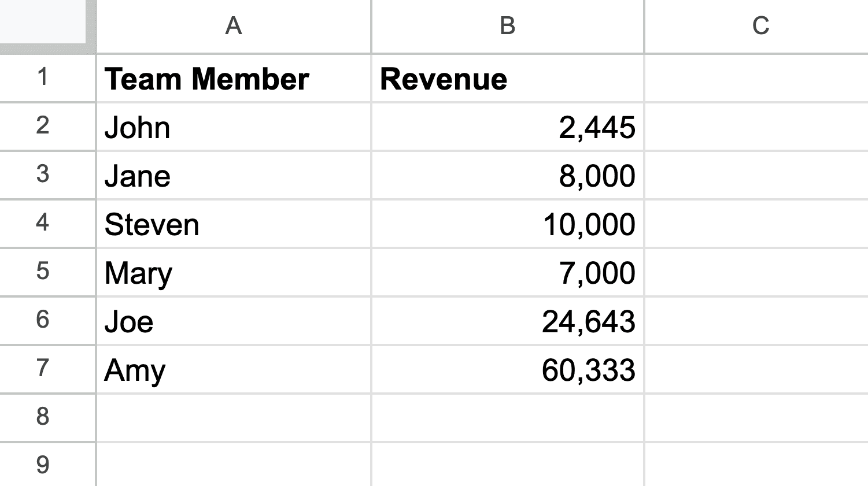Image resolution: width=868 pixels, height=486 pixels.
Task: Select row 1 header
Action: 43,78
